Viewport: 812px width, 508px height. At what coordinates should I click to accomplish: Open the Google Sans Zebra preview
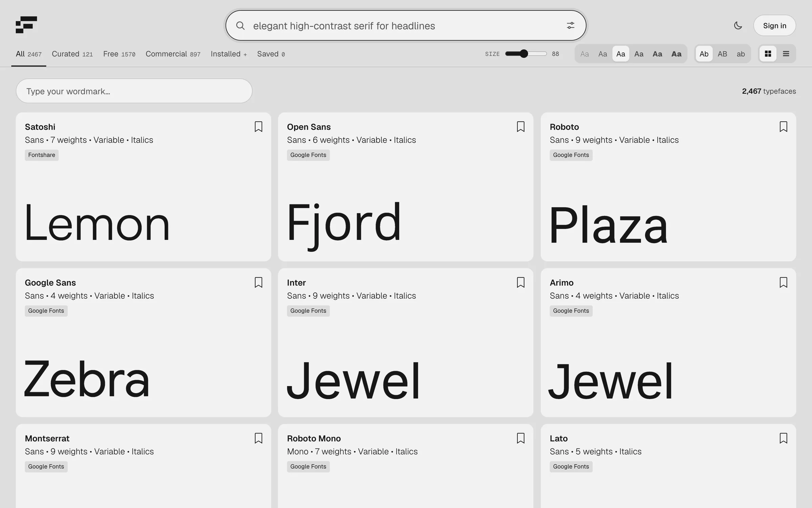tap(87, 379)
